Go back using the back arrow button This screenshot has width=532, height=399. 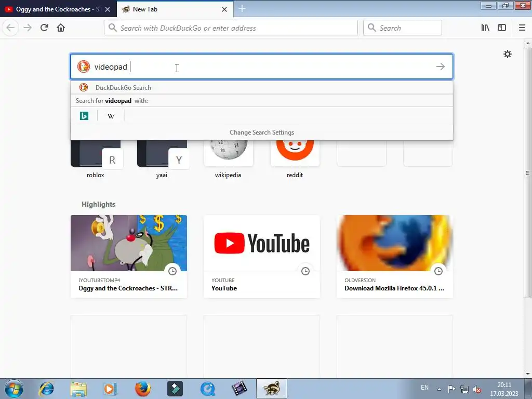[10, 28]
